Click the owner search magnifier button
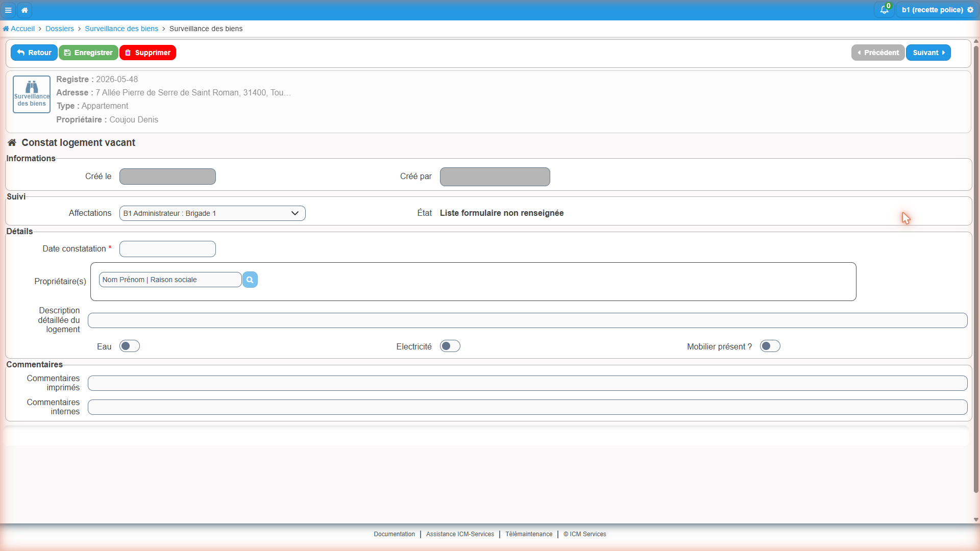The height and width of the screenshot is (551, 980). tap(250, 280)
